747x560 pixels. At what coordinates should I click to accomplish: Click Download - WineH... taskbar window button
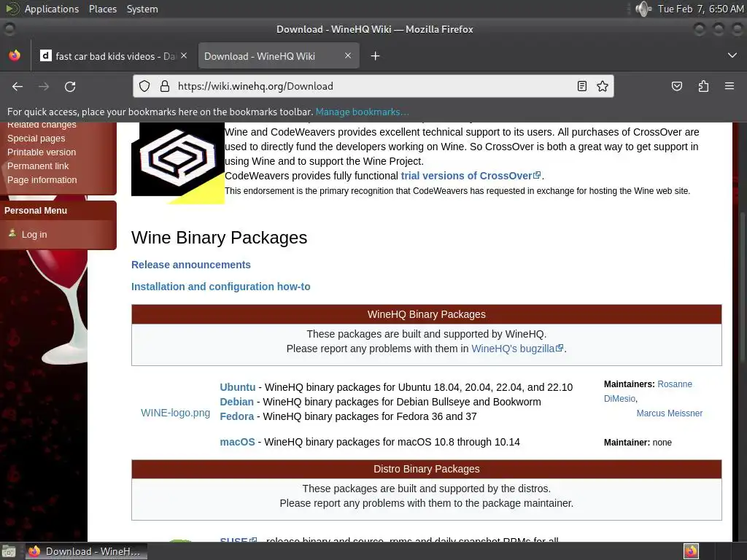click(x=86, y=551)
